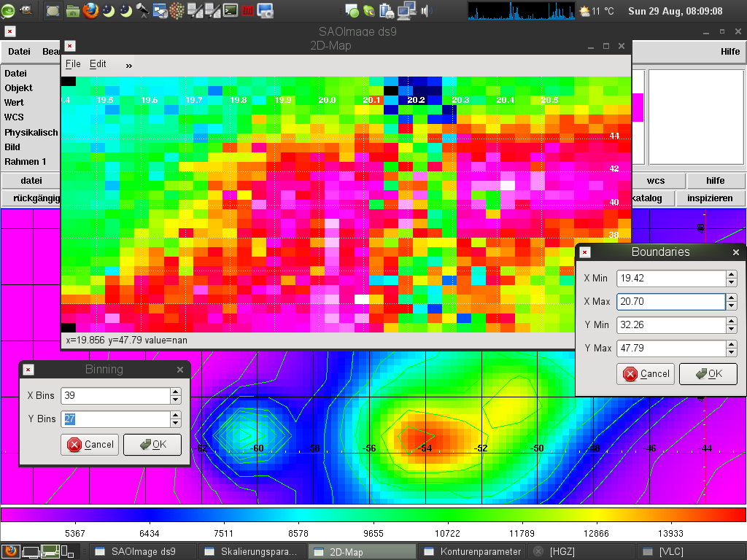Click the openSUSE gecko menu icon
Image resolution: width=747 pixels, height=560 pixels.
[9, 10]
